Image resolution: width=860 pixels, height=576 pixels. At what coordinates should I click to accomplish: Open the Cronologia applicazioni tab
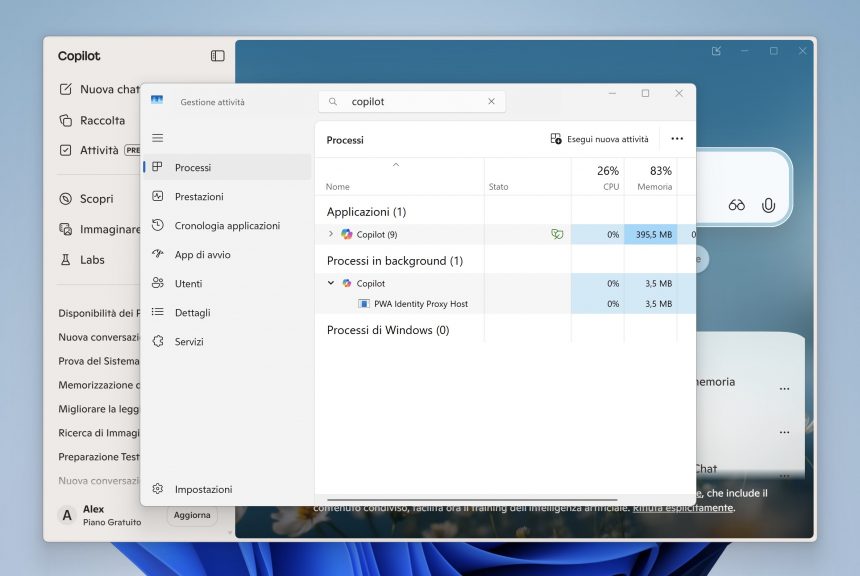click(x=227, y=226)
